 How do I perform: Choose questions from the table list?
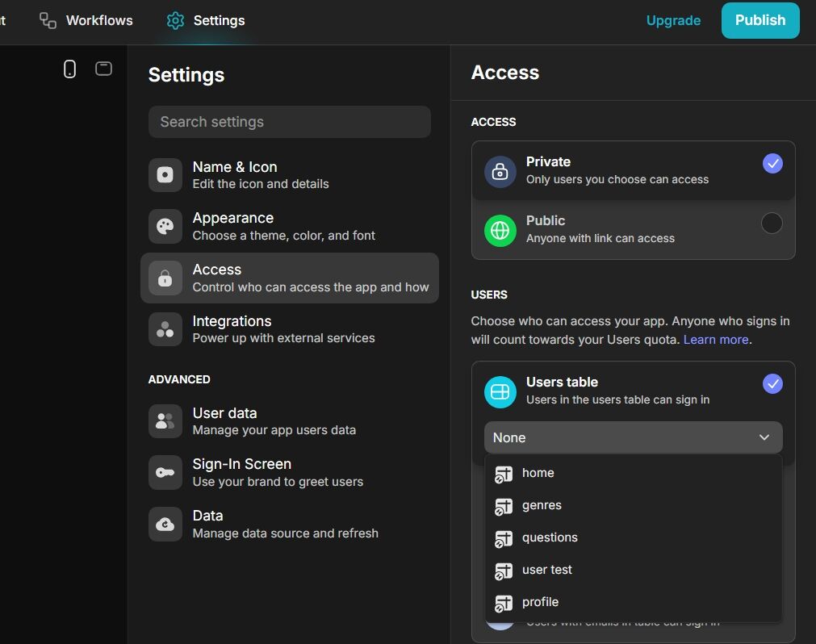(633, 537)
